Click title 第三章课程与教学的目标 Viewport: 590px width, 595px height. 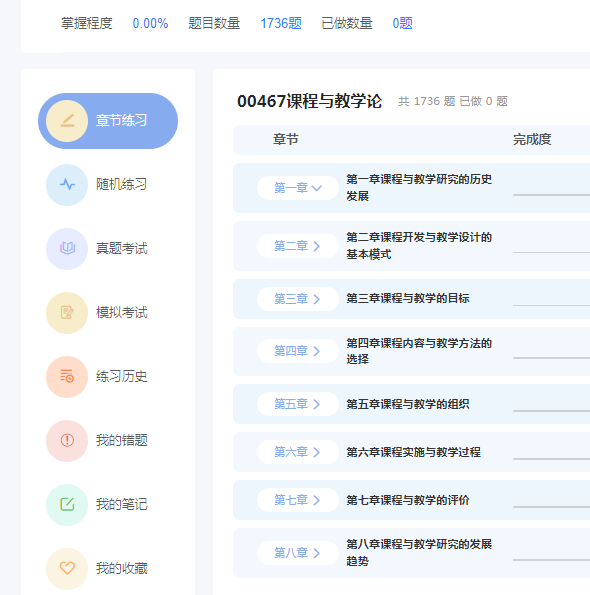(408, 299)
